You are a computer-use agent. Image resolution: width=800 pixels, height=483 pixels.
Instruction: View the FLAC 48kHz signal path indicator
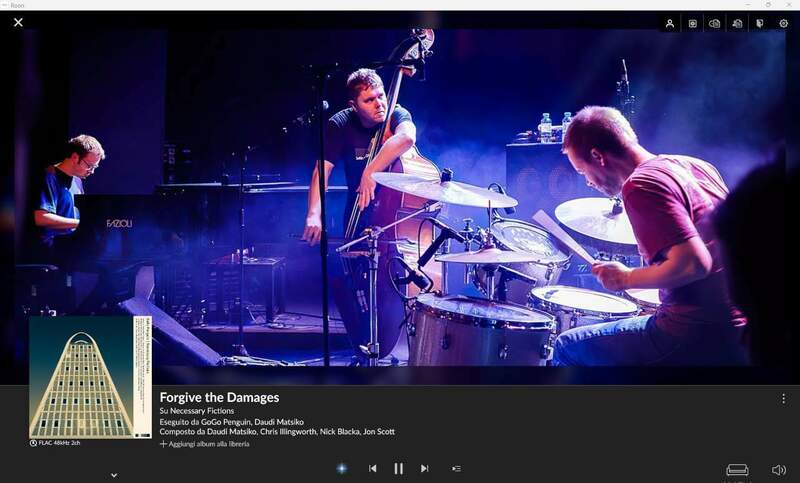point(58,442)
